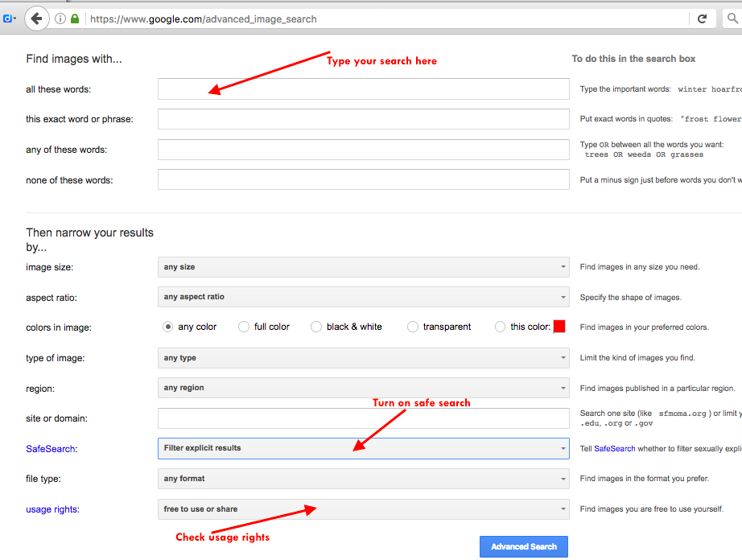
Task: Open the usage rights dropdown
Action: click(x=364, y=509)
